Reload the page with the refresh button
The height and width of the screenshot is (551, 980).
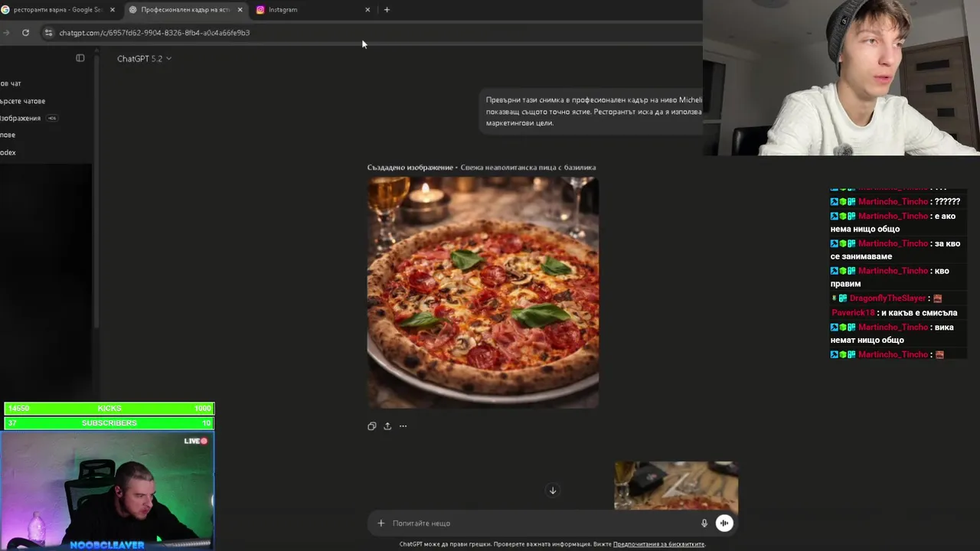click(x=25, y=33)
